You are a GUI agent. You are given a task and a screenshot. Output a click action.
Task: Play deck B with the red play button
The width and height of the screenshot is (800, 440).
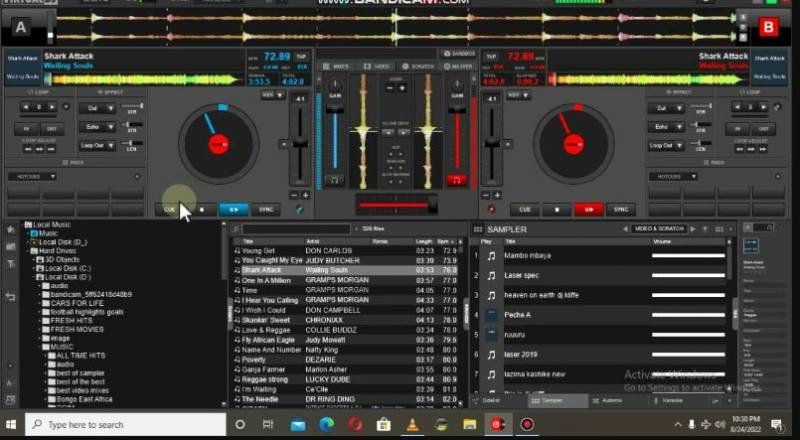coord(589,209)
